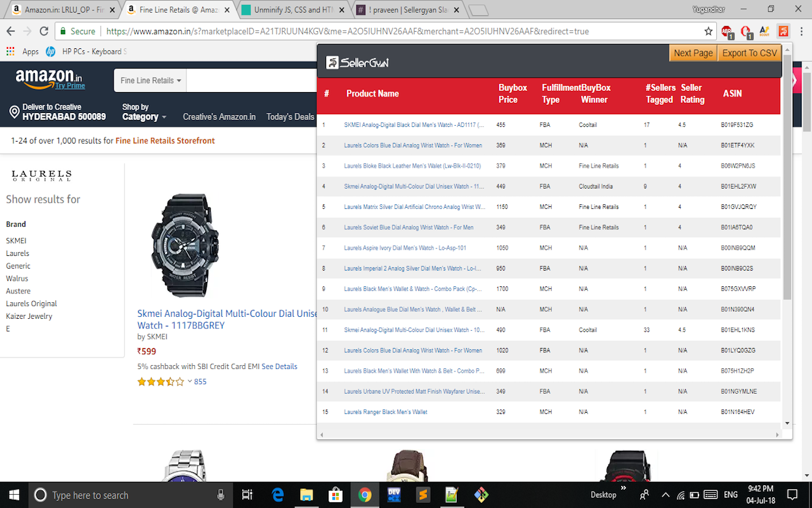Click the taskbar clock 9:42 PM
The width and height of the screenshot is (812, 508).
(x=760, y=488)
